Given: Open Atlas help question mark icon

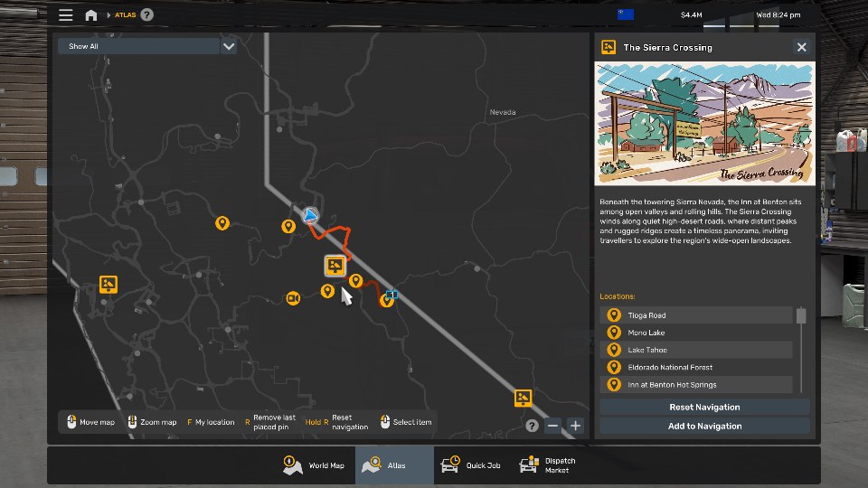Looking at the screenshot, I should click(x=146, y=15).
